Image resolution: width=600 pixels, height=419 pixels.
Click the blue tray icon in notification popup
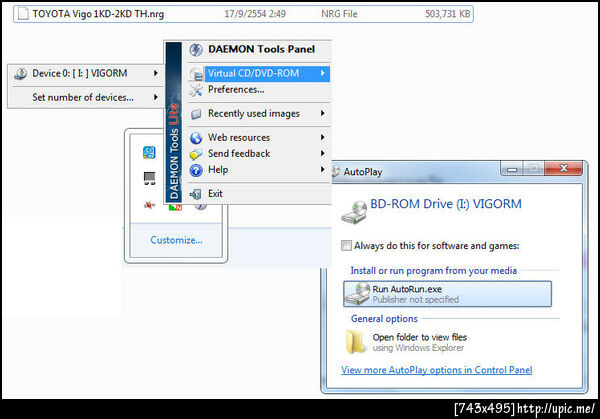(149, 152)
